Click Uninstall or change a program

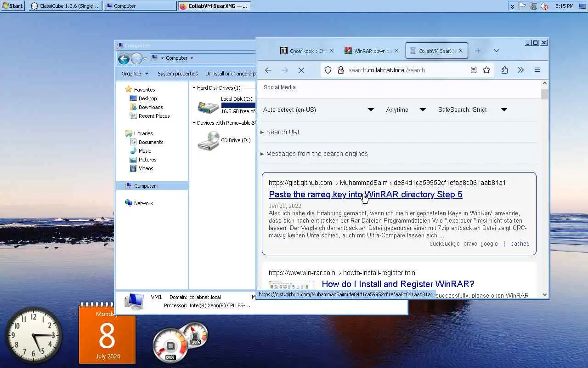coord(230,74)
